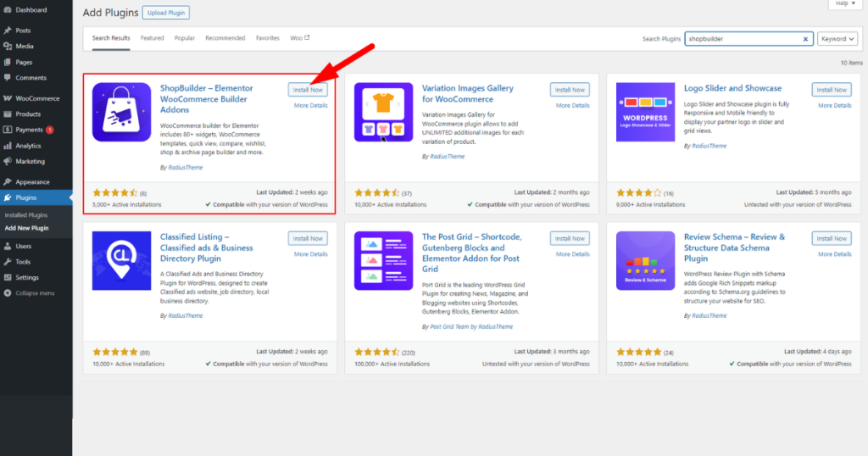Click the WooCommerce logo icon
This screenshot has height=456, width=868.
[7, 98]
